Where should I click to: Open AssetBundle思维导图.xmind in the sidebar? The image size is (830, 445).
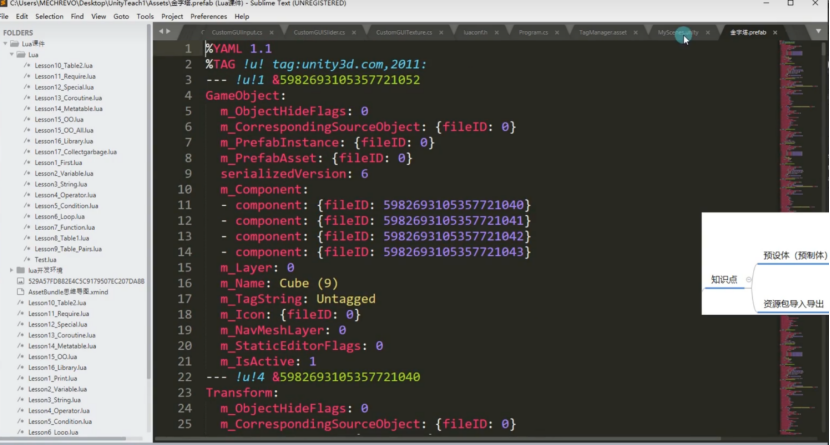point(68,292)
